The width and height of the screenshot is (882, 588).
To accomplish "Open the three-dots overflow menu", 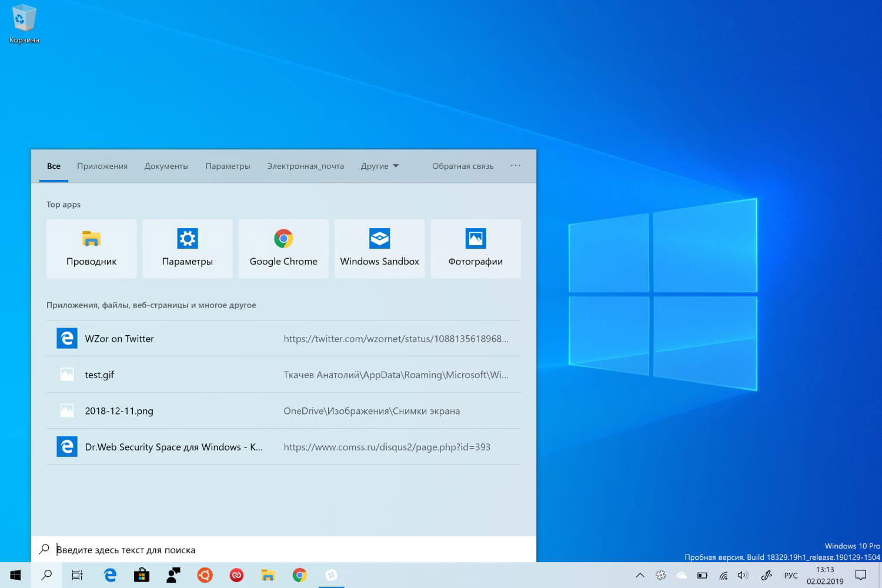I will [x=515, y=166].
